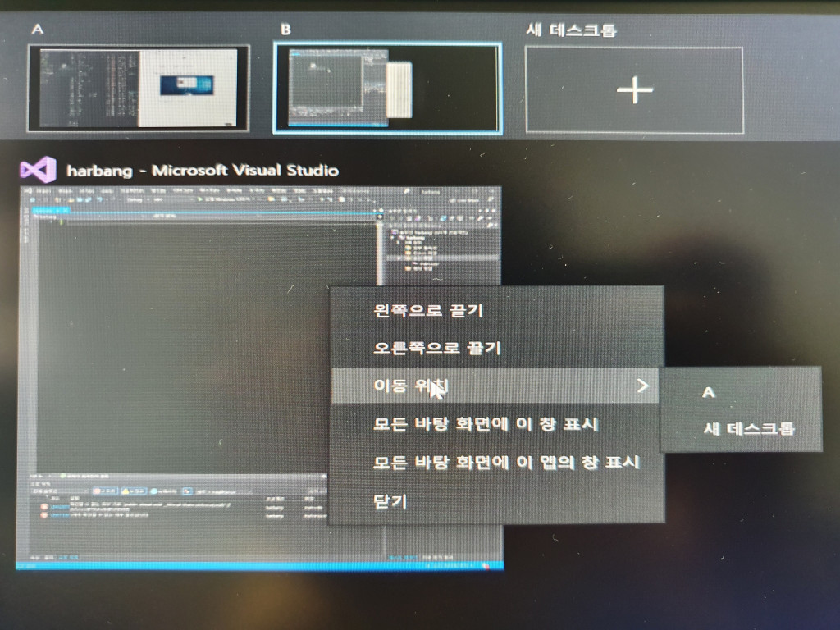This screenshot has width=840, height=630.
Task: Select the desktop A thumbnail
Action: 139,89
